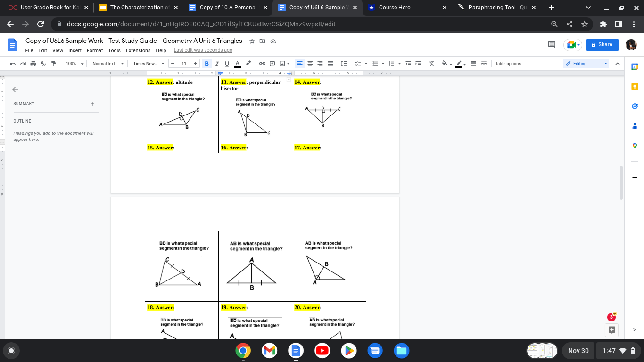Click the Share button
The width and height of the screenshot is (644, 362).
coord(602,44)
